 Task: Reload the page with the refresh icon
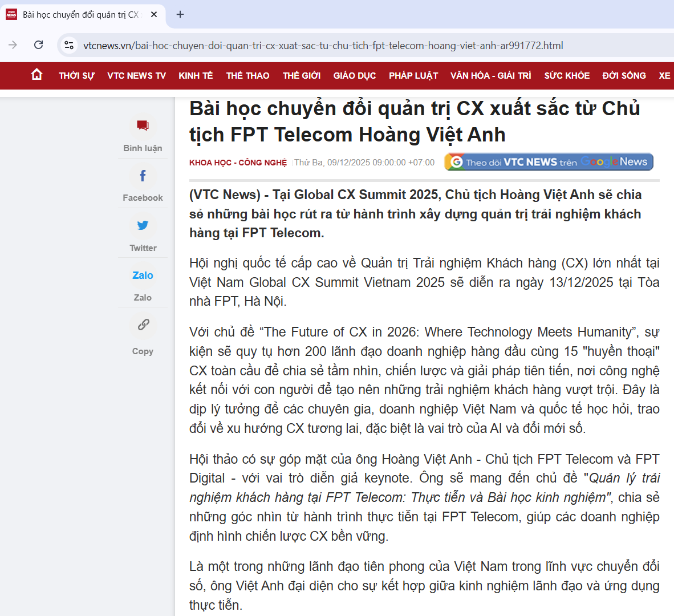tap(39, 45)
